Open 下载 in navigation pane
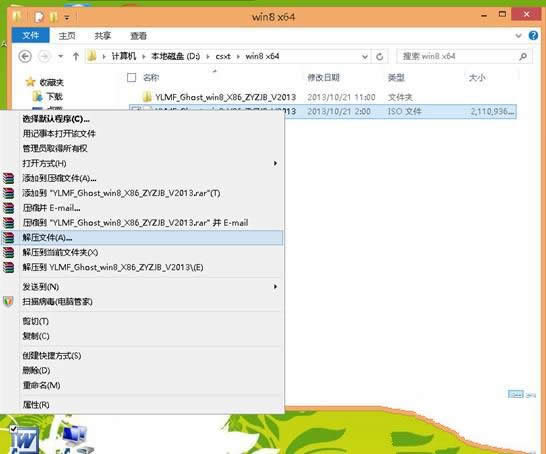 coord(55,96)
